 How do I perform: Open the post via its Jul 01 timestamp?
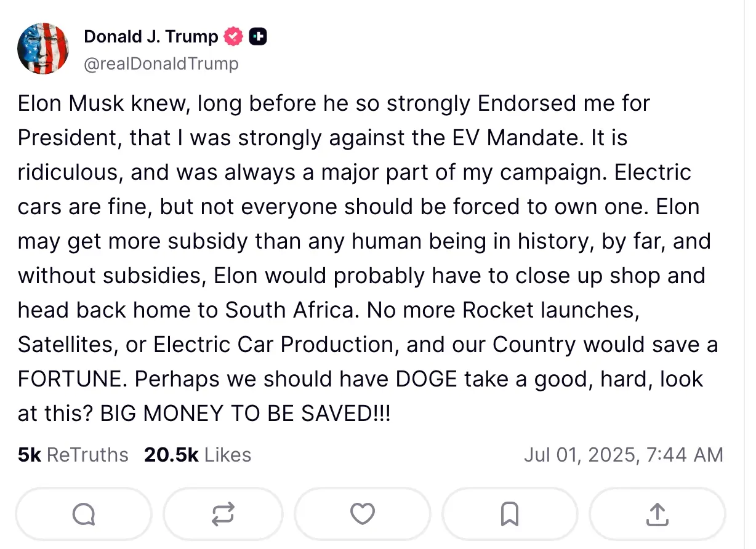623,454
